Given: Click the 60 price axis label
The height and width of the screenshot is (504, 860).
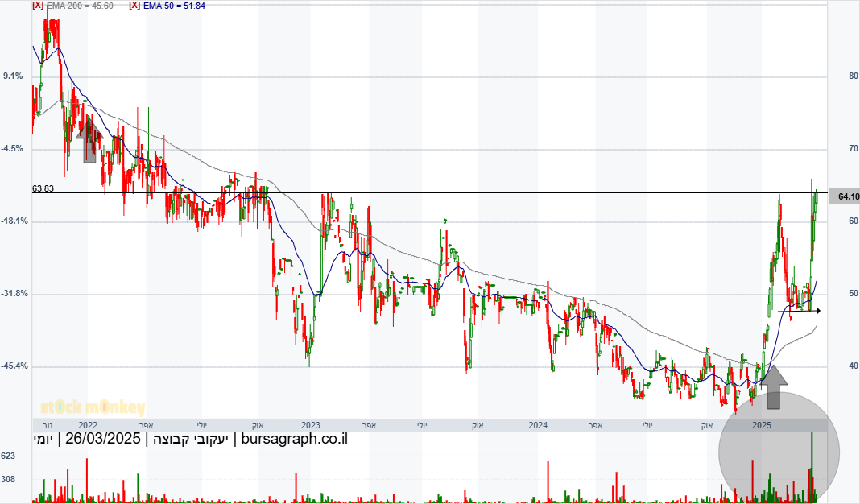Looking at the screenshot, I should [x=854, y=221].
